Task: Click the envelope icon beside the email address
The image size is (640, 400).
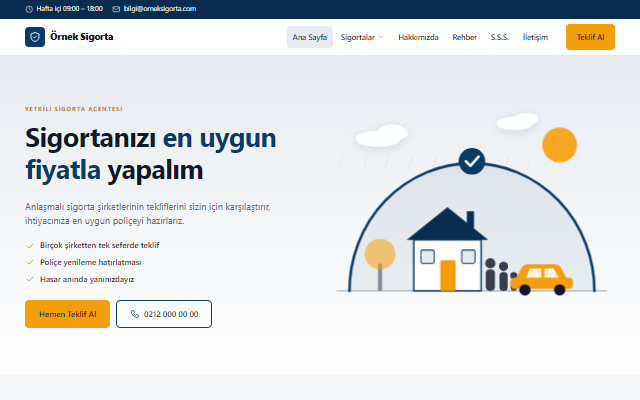Action: coord(116,9)
